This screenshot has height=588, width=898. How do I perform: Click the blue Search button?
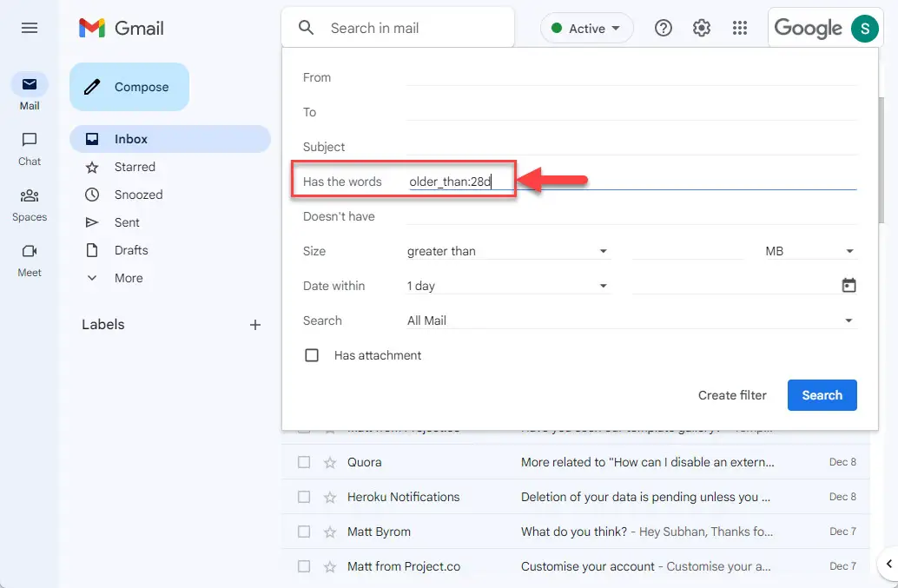pos(822,395)
